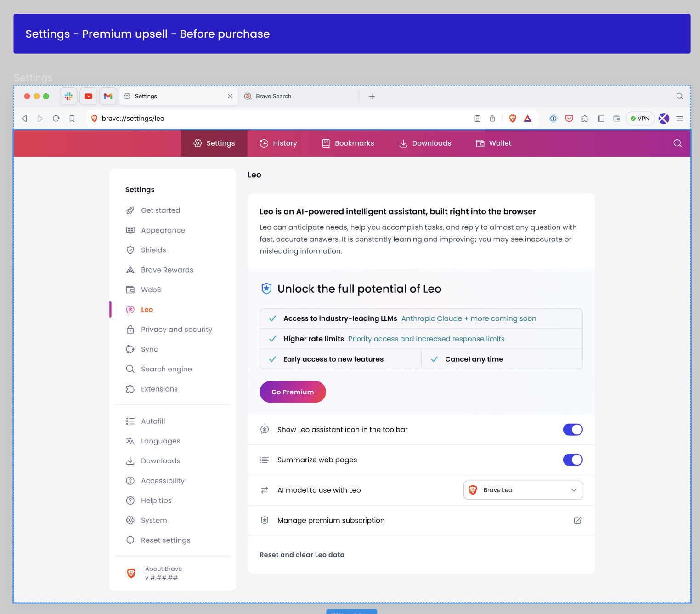Open the Pocket extension icon
Image resolution: width=700 pixels, height=614 pixels.
pyautogui.click(x=569, y=119)
